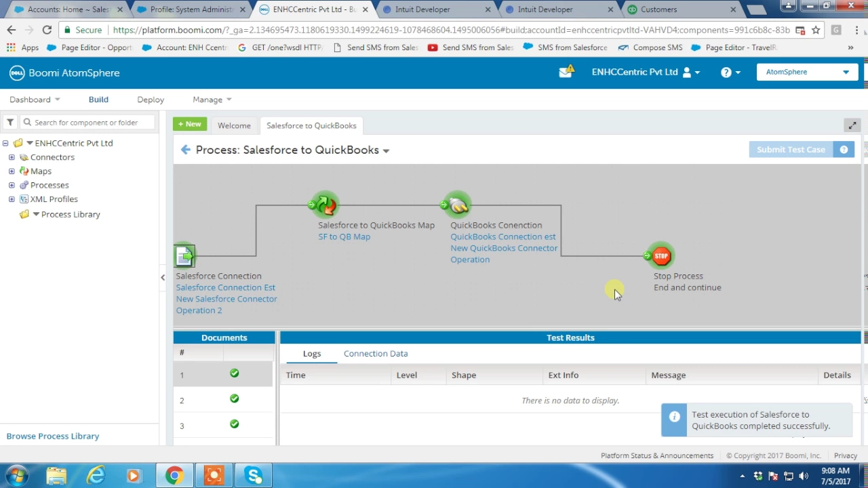Open the AtomSphere selector dropdown
The height and width of the screenshot is (488, 868).
tap(807, 72)
